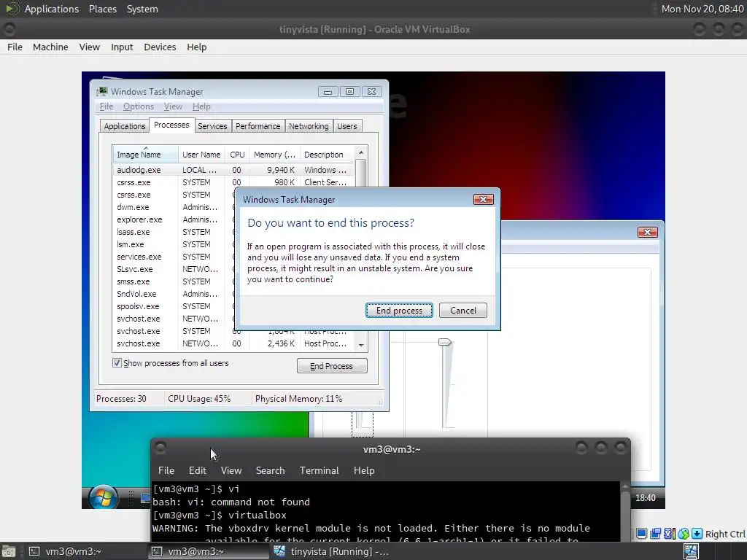Sort processes by Image Name column
Viewport: 747px width, 560px height.
tap(145, 155)
